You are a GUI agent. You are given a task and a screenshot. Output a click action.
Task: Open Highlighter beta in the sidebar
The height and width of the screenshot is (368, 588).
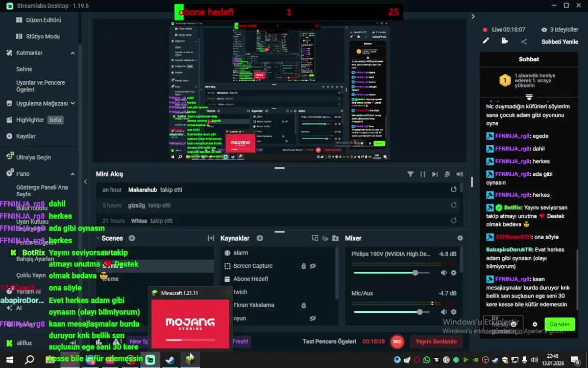[35, 120]
